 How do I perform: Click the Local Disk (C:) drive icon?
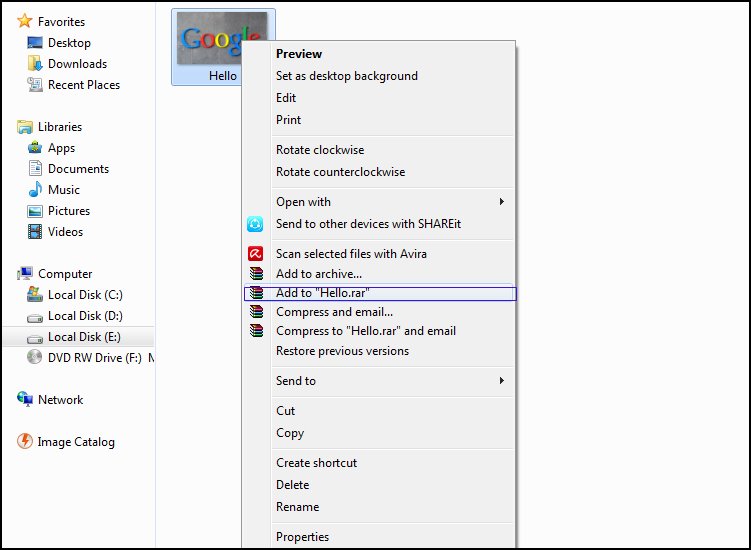pyautogui.click(x=35, y=295)
